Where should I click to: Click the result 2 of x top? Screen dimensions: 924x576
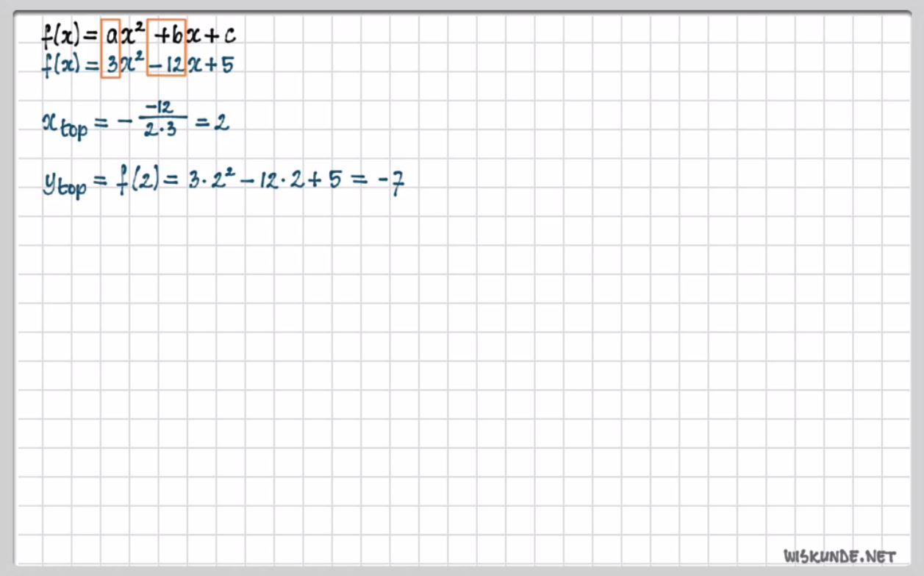coord(221,123)
